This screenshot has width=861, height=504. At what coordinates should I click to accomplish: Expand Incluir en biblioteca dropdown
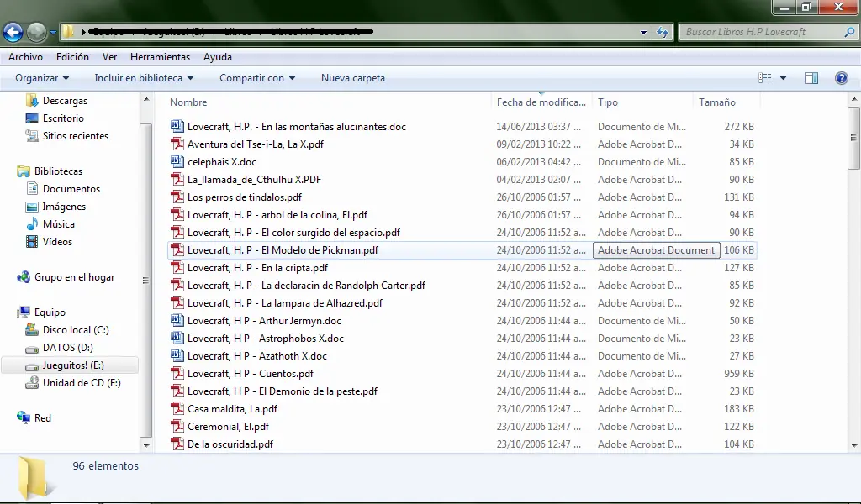click(x=144, y=78)
